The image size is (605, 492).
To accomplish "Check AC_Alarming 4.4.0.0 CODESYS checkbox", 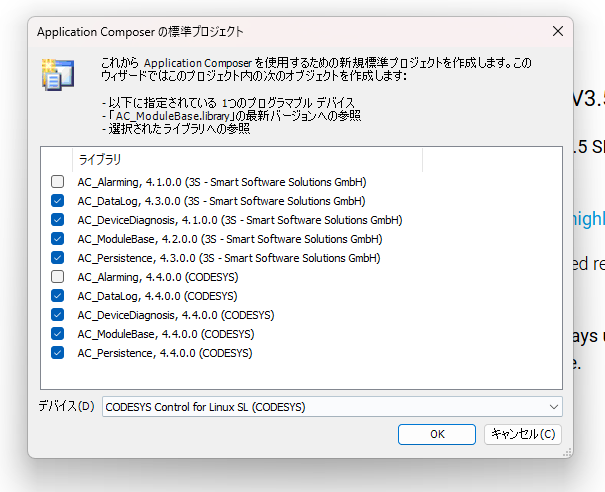I will pos(57,276).
